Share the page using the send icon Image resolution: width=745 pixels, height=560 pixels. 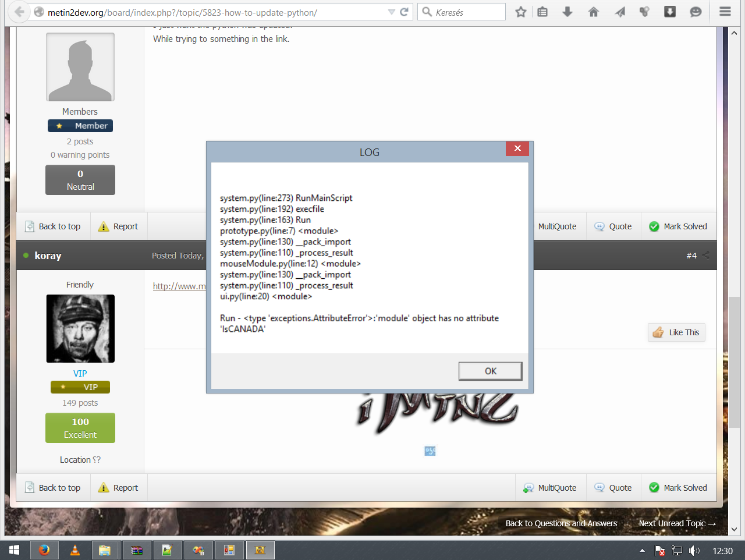pyautogui.click(x=619, y=12)
